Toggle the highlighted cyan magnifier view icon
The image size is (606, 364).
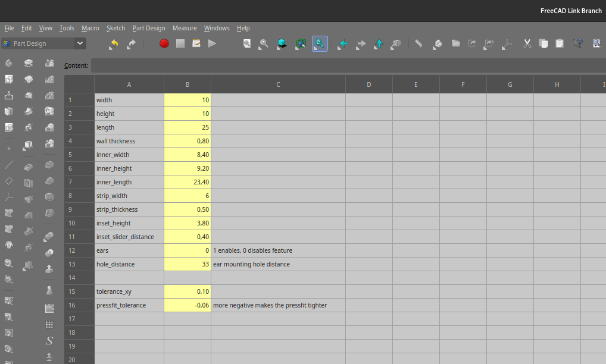(320, 43)
